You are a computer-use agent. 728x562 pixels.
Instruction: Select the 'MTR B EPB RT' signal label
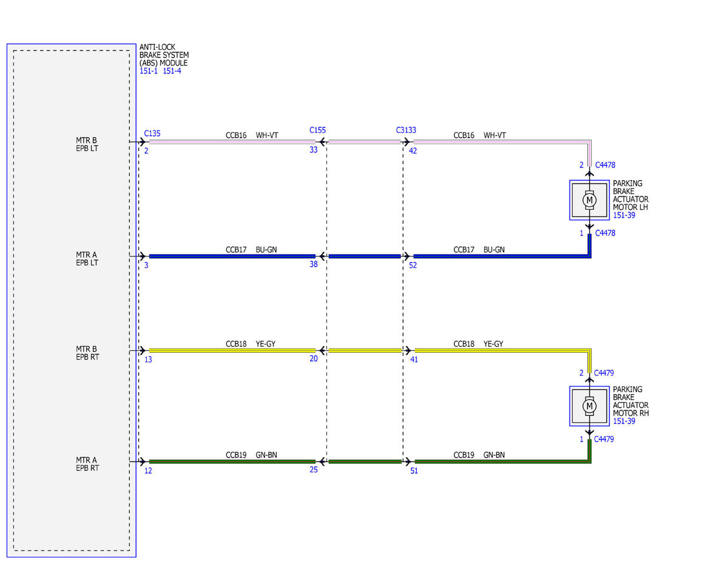coord(86,353)
